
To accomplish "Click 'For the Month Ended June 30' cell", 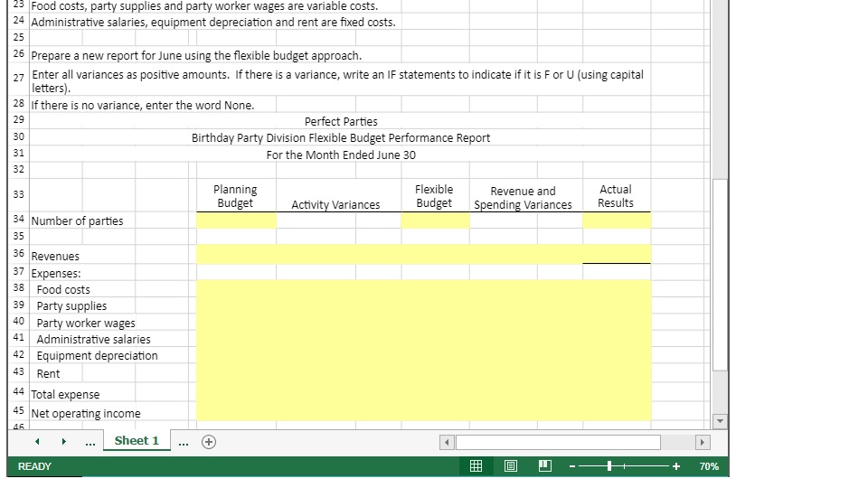I will [x=341, y=155].
